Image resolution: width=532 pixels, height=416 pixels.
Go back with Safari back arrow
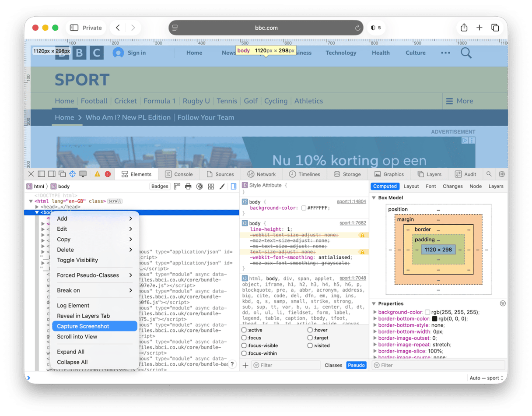(x=118, y=28)
